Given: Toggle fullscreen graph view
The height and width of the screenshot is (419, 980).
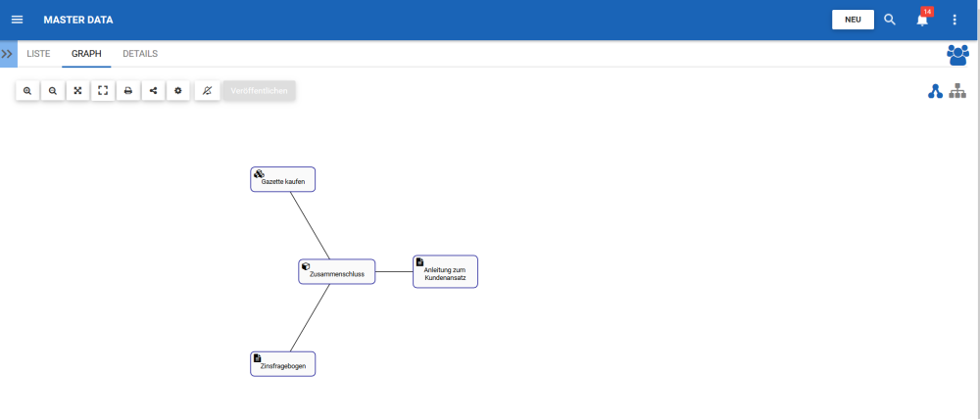Looking at the screenshot, I should [x=103, y=90].
